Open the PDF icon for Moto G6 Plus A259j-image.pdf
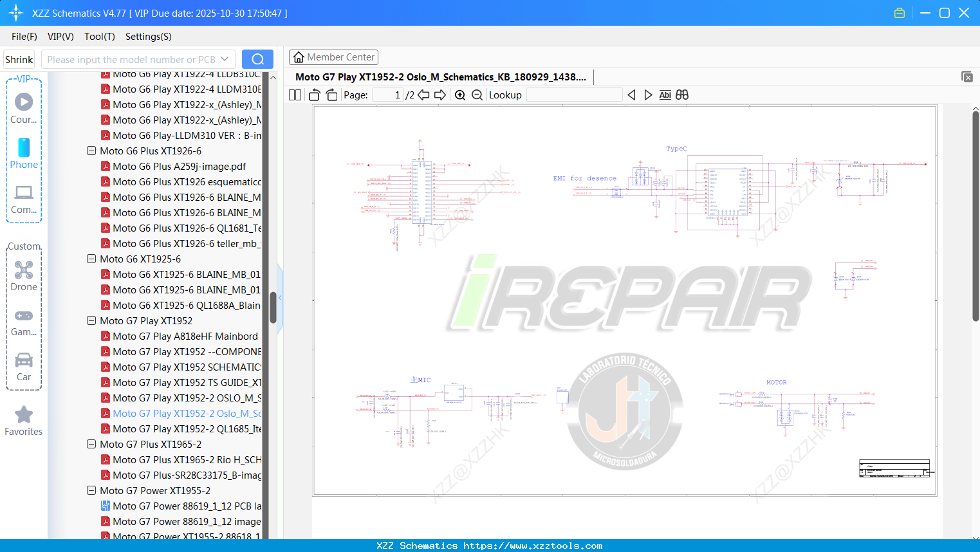The height and width of the screenshot is (552, 980). pyautogui.click(x=106, y=166)
